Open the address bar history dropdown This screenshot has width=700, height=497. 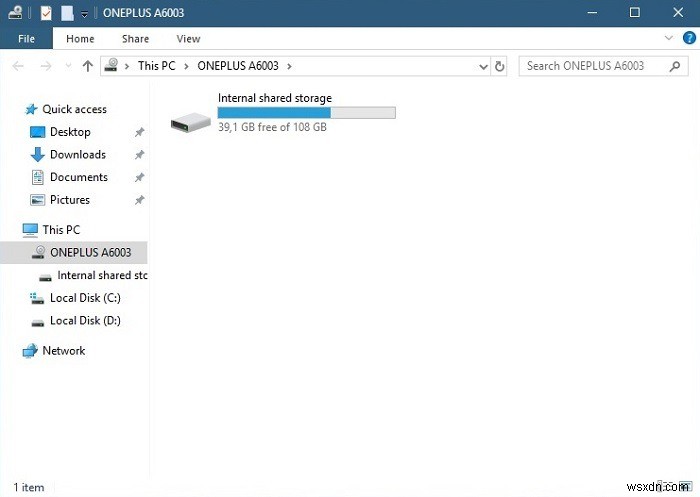click(x=483, y=67)
